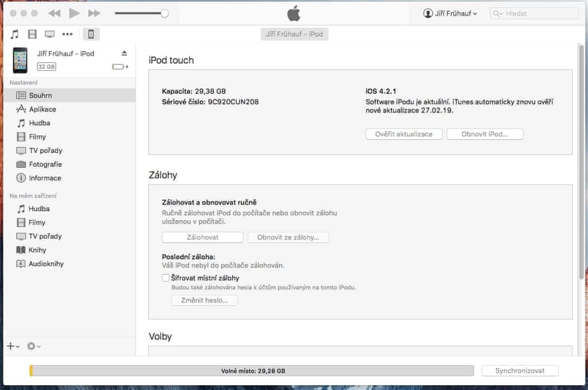
Task: Show more libraries via three-dots icon
Action: (x=68, y=34)
